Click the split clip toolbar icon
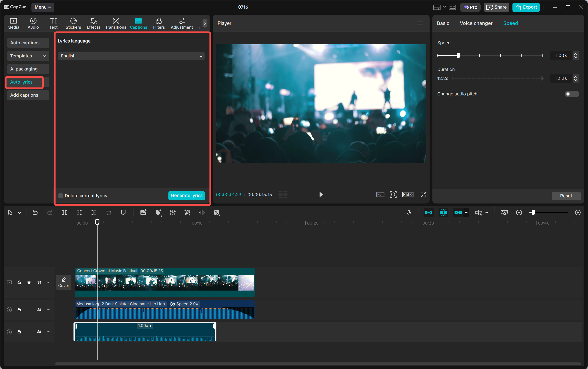 (x=64, y=212)
